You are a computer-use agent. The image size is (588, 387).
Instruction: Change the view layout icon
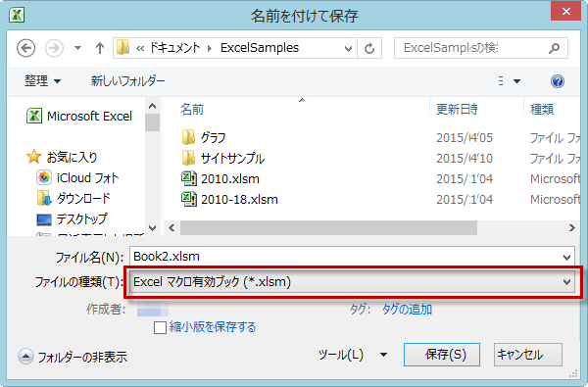[x=501, y=81]
